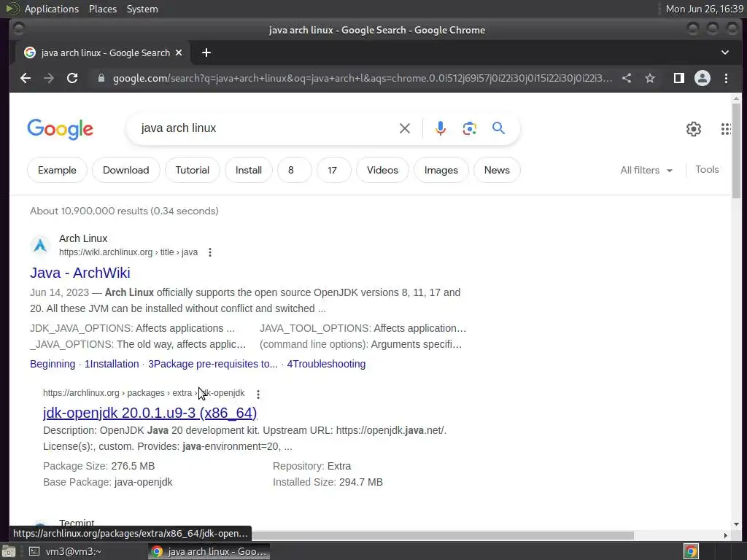The width and height of the screenshot is (747, 560).
Task: Click the horizontal scrollbar thumb
Action: tap(442, 535)
